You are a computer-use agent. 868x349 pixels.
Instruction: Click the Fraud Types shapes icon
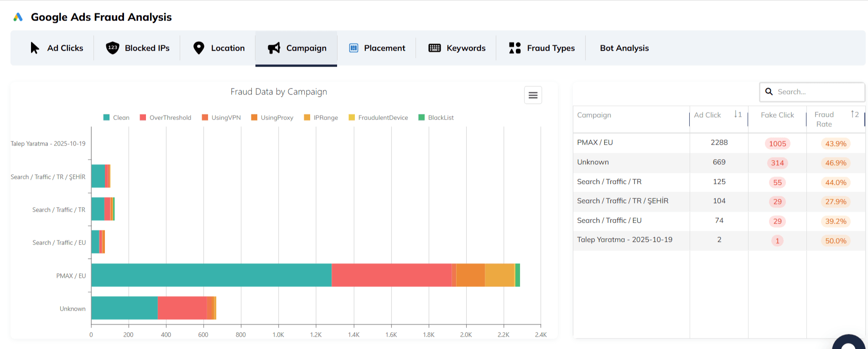click(515, 48)
